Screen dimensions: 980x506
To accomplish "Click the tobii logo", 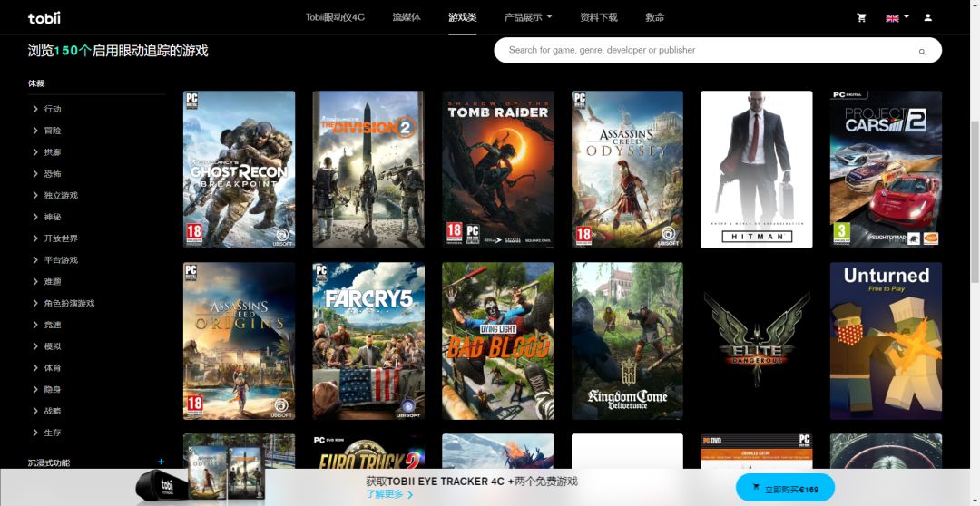I will coord(44,17).
